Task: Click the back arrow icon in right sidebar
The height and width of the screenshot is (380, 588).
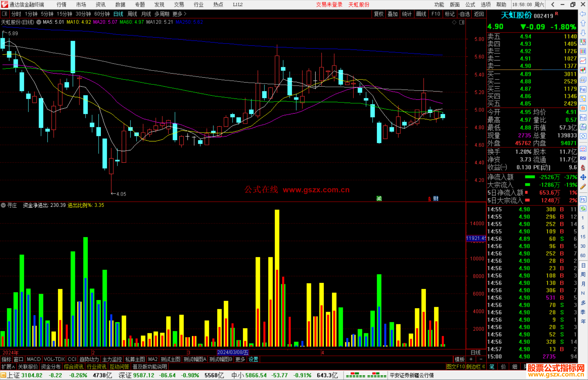Action: click(x=583, y=14)
